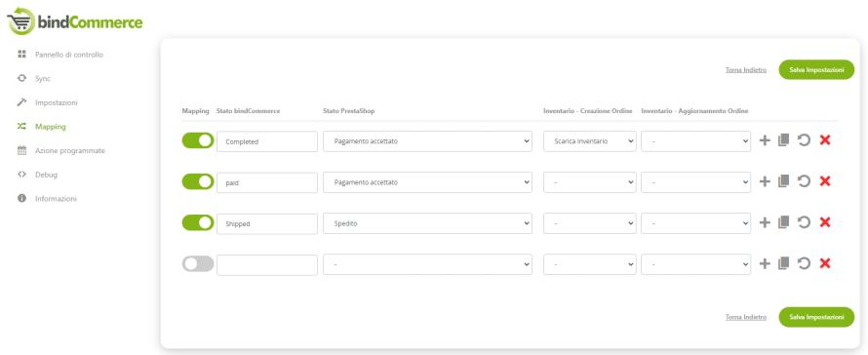Add a row after the paid mapping

pyautogui.click(x=765, y=181)
